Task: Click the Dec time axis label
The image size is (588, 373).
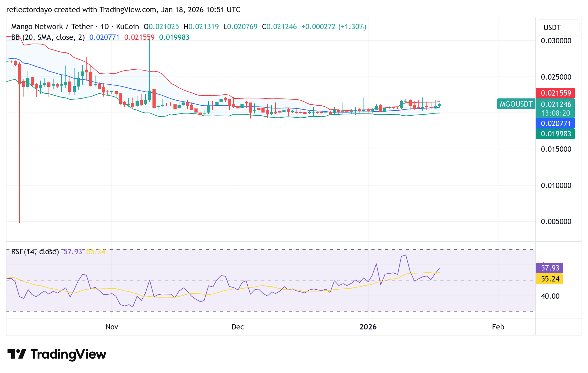Action: click(238, 327)
